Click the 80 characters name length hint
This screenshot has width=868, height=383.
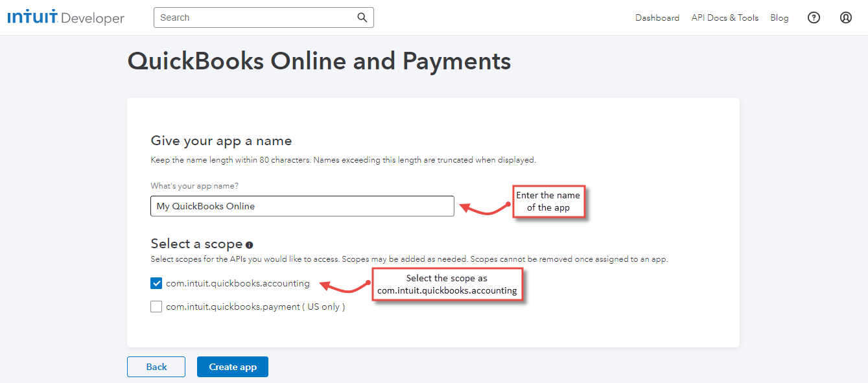click(x=344, y=159)
